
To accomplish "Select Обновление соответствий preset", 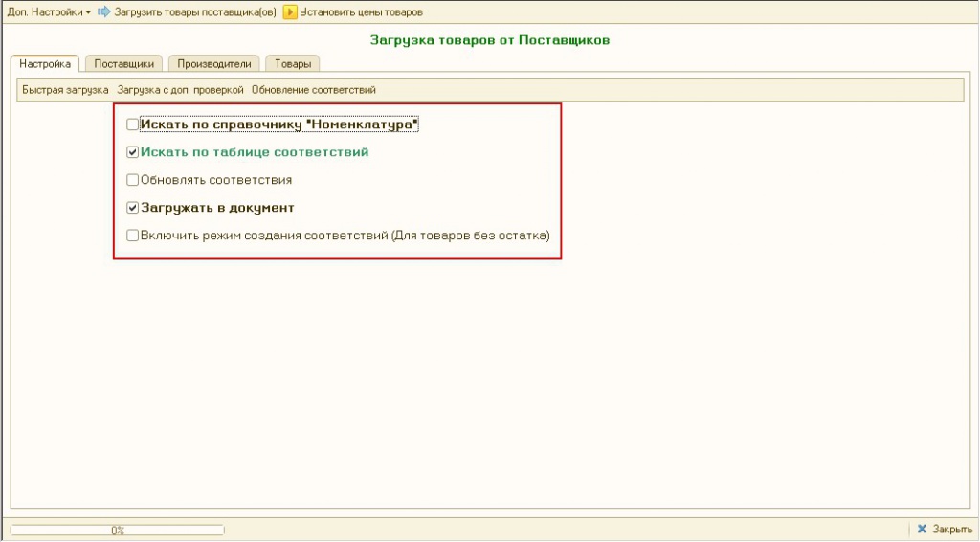I will point(314,90).
